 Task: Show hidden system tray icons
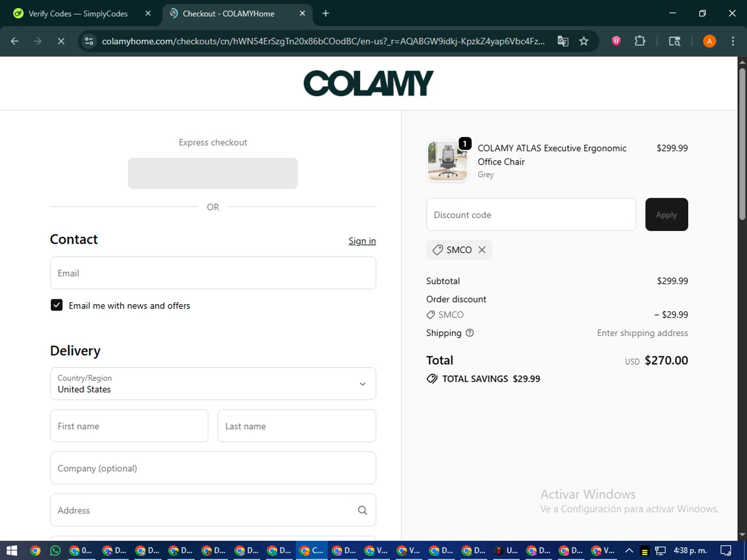tap(629, 551)
